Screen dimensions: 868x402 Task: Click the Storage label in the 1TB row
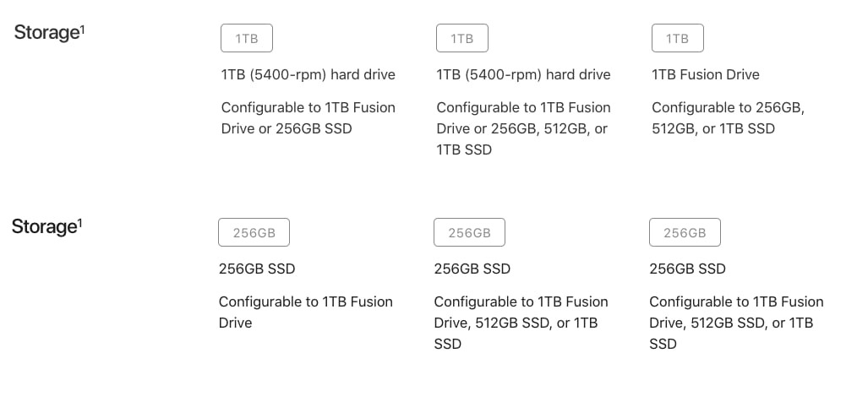click(x=46, y=33)
